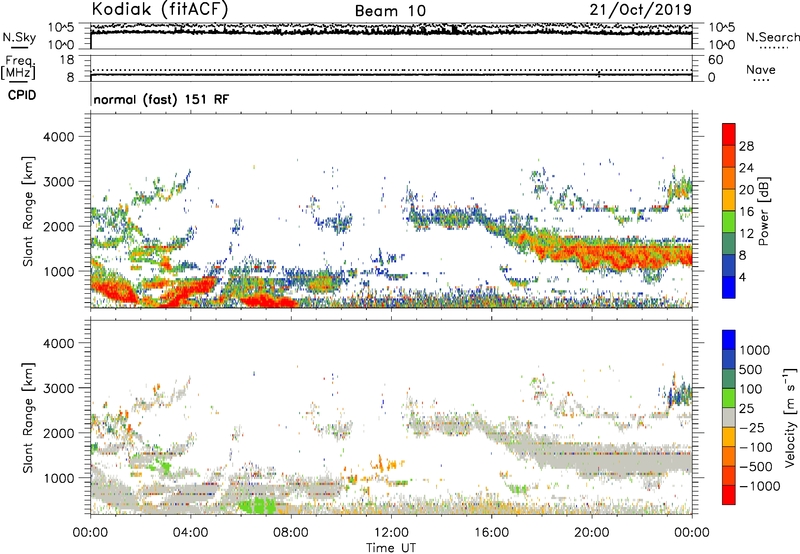The height and width of the screenshot is (554, 800).
Task: Click the velocity panel 'Slant Range [km]' axis label
Action: [28, 418]
